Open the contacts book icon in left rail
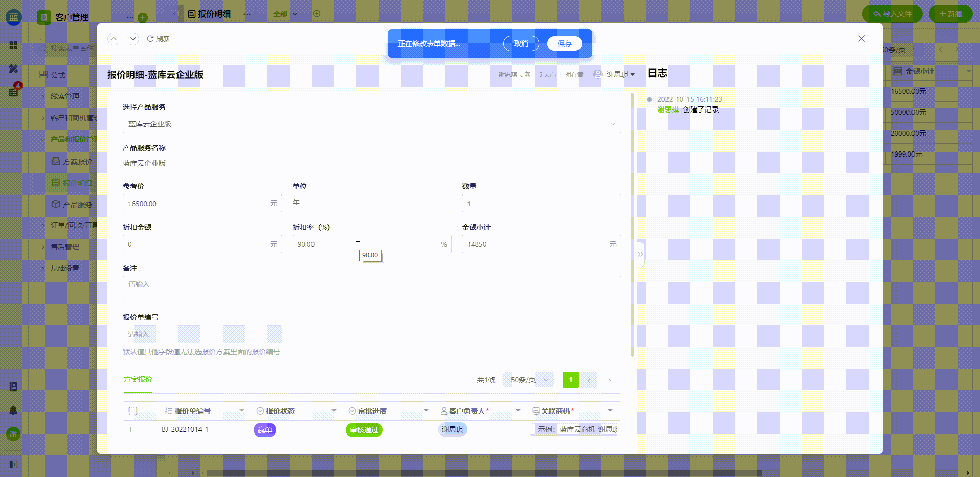 13,387
